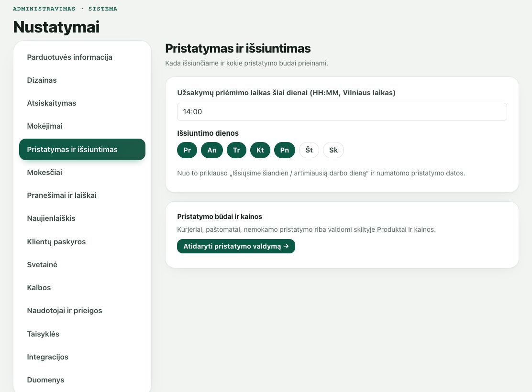The image size is (532, 392).
Task: Click 'Nuo to priklauso' helper text
Action: coord(321,173)
